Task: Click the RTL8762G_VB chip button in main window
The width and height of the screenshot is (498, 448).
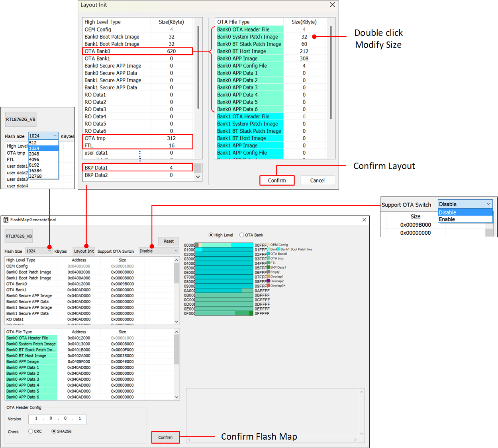Action: coord(19,236)
